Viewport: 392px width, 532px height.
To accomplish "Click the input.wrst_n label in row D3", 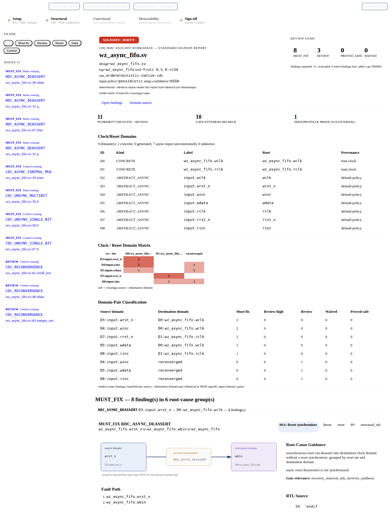I will click(197, 186).
